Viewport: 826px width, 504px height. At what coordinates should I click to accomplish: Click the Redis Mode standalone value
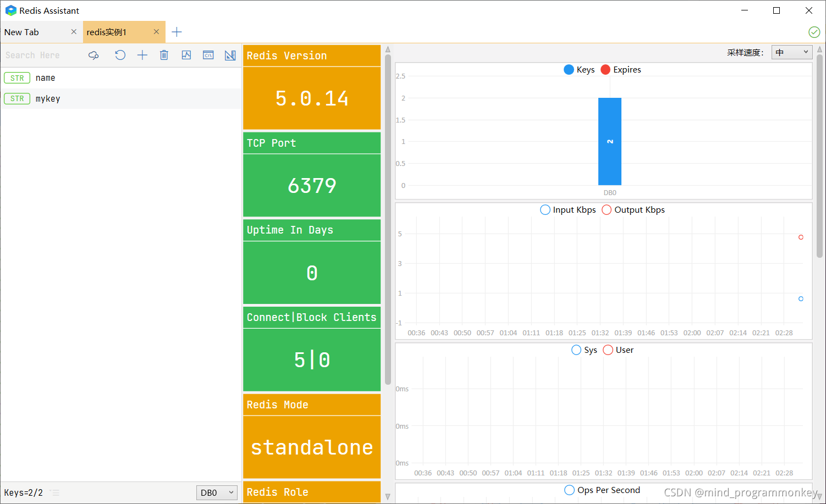coord(312,447)
